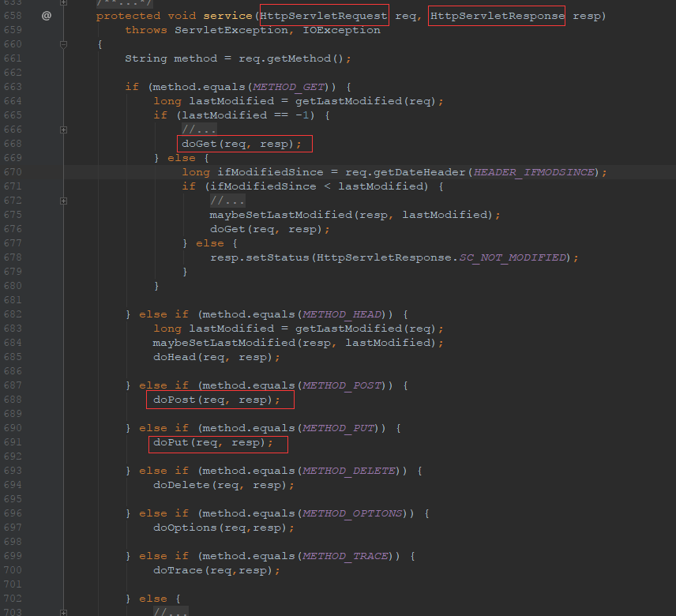Click the service method name
Image resolution: width=676 pixels, height=616 pixels.
click(227, 16)
